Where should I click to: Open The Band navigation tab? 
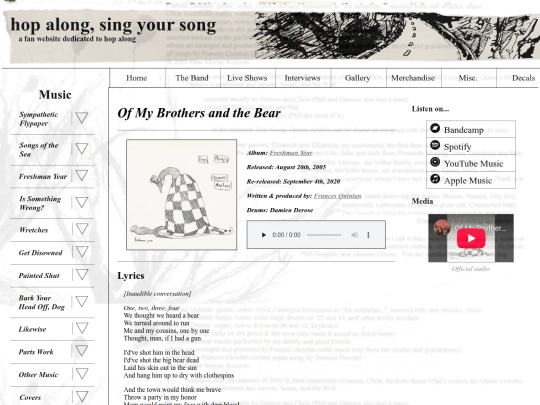tap(192, 78)
